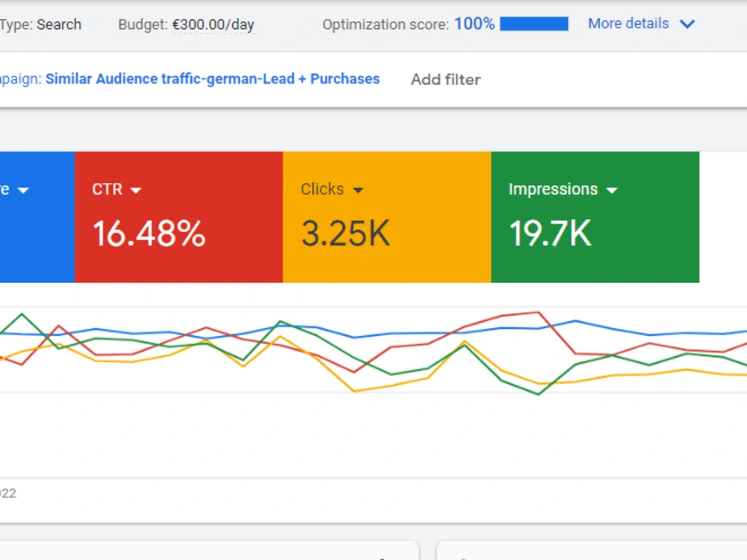This screenshot has height=560, width=747.
Task: Click the Optimization score label
Action: pyautogui.click(x=385, y=25)
